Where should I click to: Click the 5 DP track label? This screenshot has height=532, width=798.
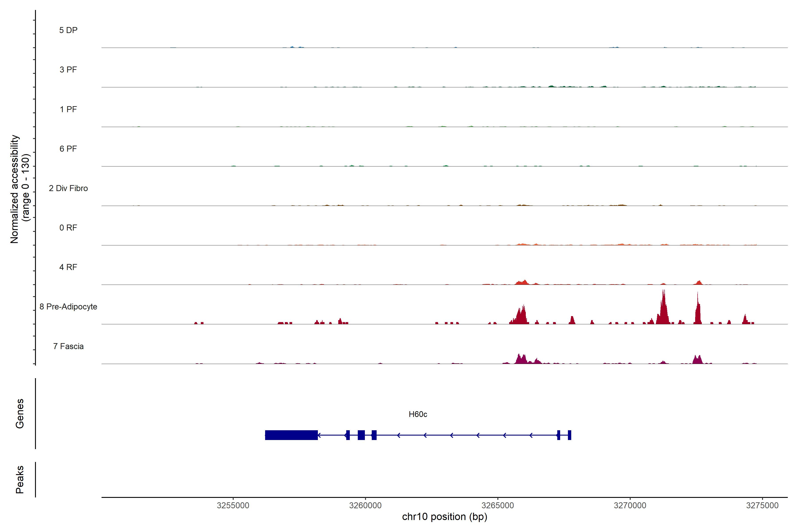68,30
